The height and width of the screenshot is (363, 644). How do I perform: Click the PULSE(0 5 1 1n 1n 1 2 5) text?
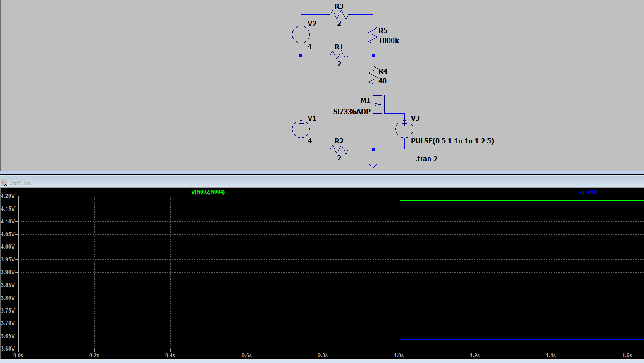tap(452, 141)
